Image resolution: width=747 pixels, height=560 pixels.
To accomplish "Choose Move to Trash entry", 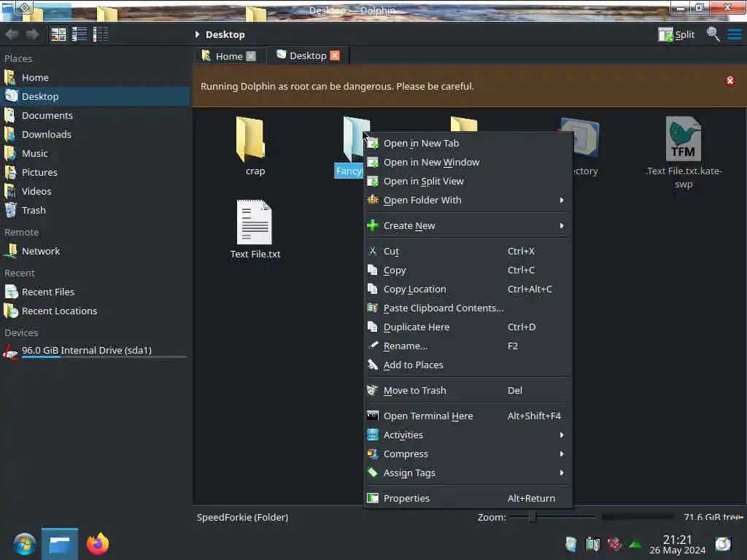I will coord(468,391).
